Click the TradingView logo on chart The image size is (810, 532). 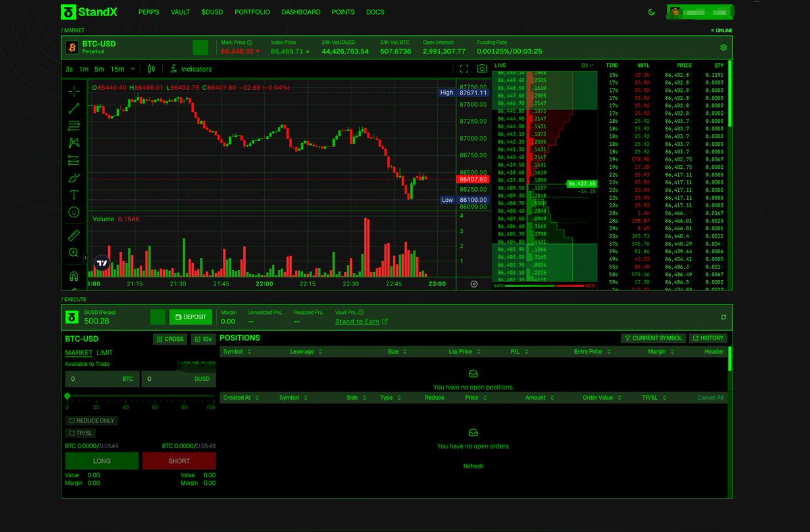pos(102,263)
